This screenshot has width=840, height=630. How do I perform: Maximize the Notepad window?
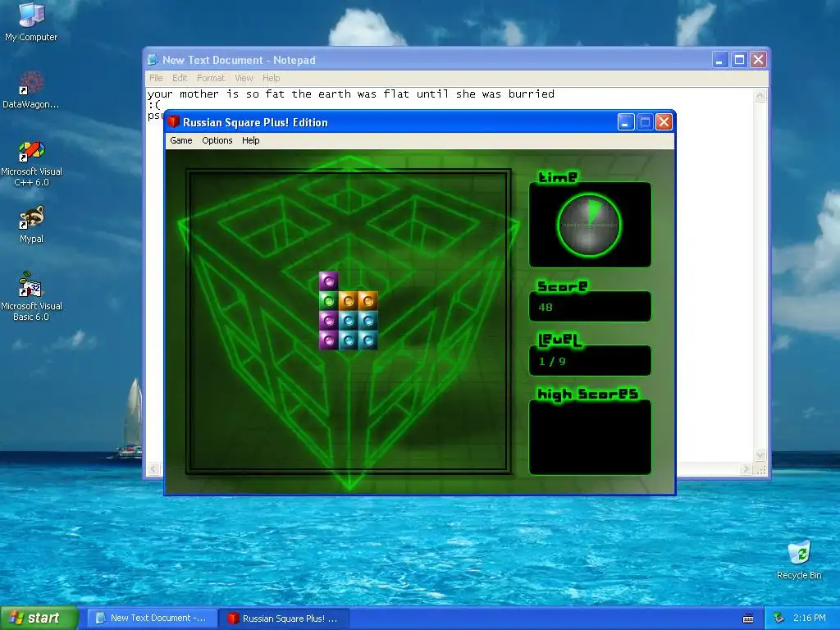click(739, 59)
